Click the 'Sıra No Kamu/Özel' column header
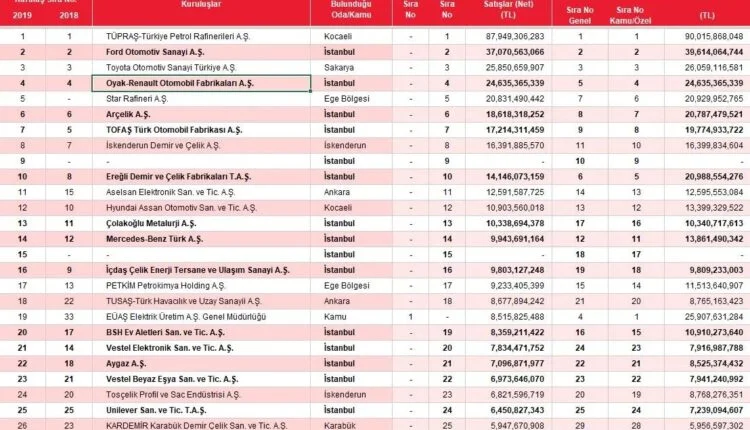 pos(630,15)
